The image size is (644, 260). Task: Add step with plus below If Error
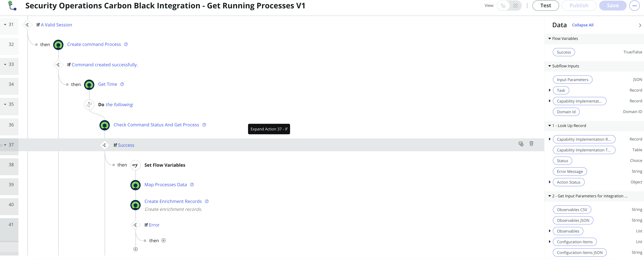135,249
